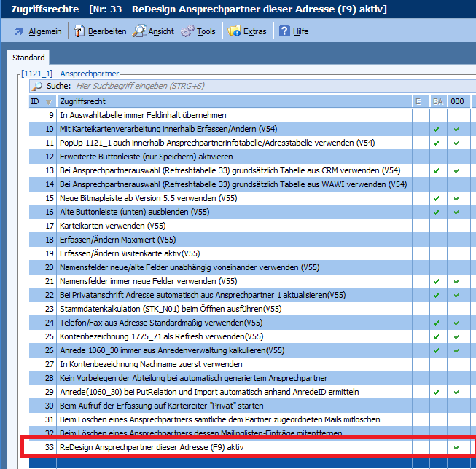Click the Ansicht magnifier icon

pyautogui.click(x=138, y=32)
